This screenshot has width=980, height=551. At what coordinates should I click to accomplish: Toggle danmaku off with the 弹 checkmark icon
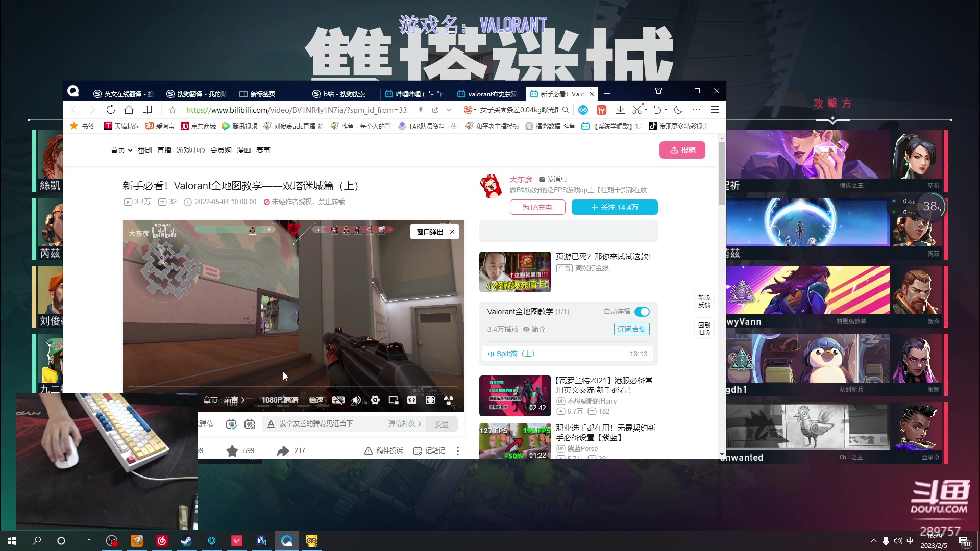click(x=231, y=423)
